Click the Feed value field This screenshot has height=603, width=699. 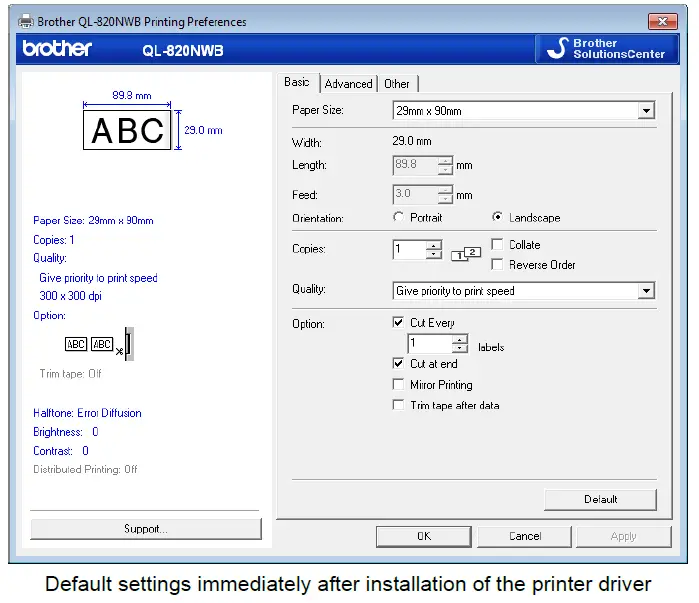[415, 195]
